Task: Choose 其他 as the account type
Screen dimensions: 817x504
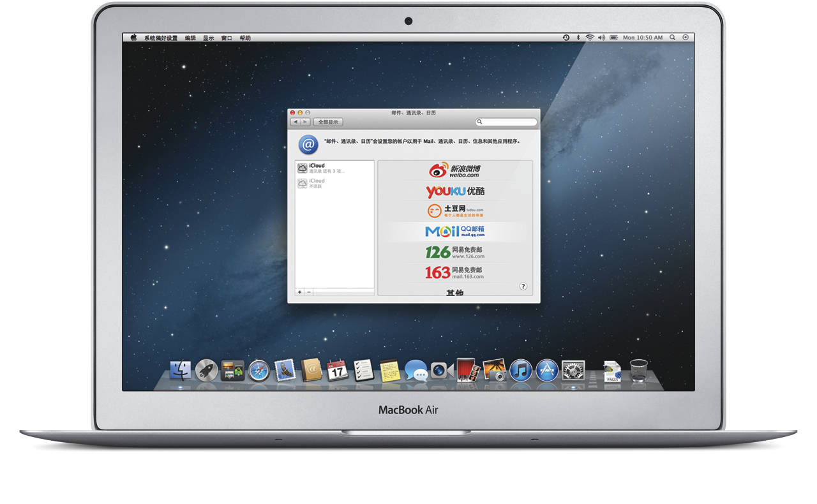Action: click(x=455, y=292)
